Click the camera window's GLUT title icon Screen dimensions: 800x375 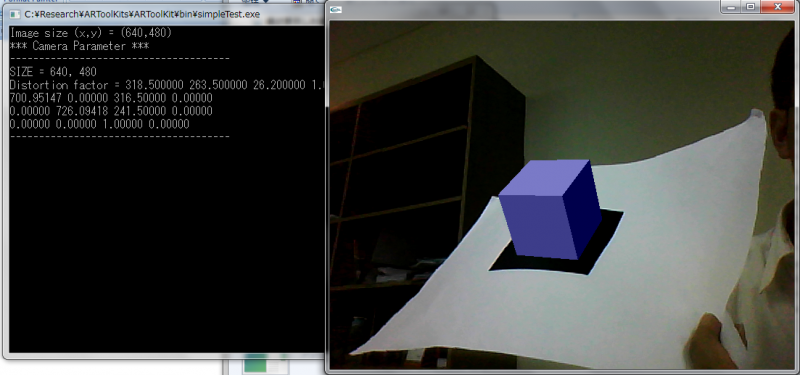coord(336,9)
